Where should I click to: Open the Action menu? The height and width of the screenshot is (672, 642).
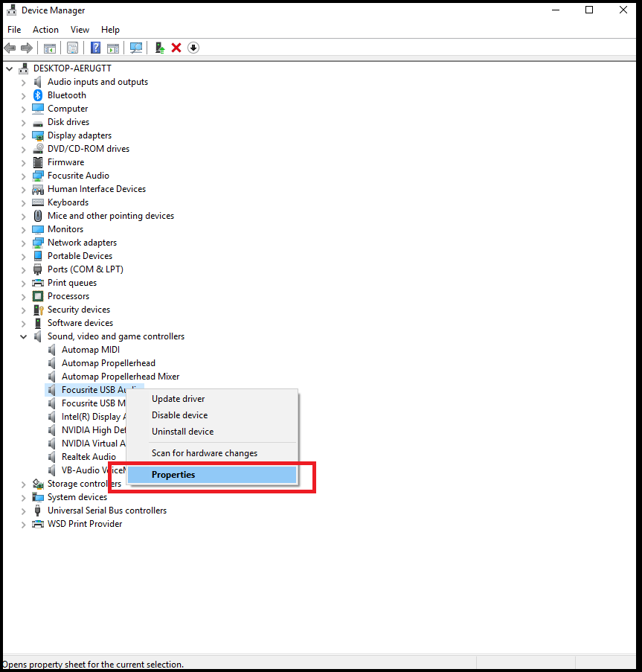tap(45, 30)
